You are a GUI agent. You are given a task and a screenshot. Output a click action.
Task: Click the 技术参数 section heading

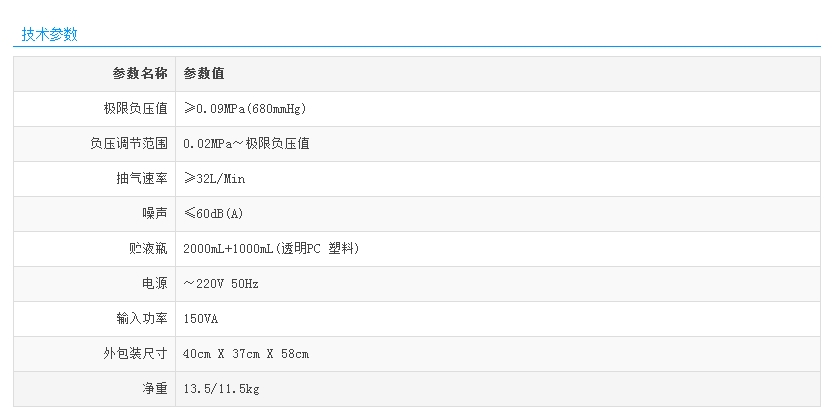click(x=50, y=34)
